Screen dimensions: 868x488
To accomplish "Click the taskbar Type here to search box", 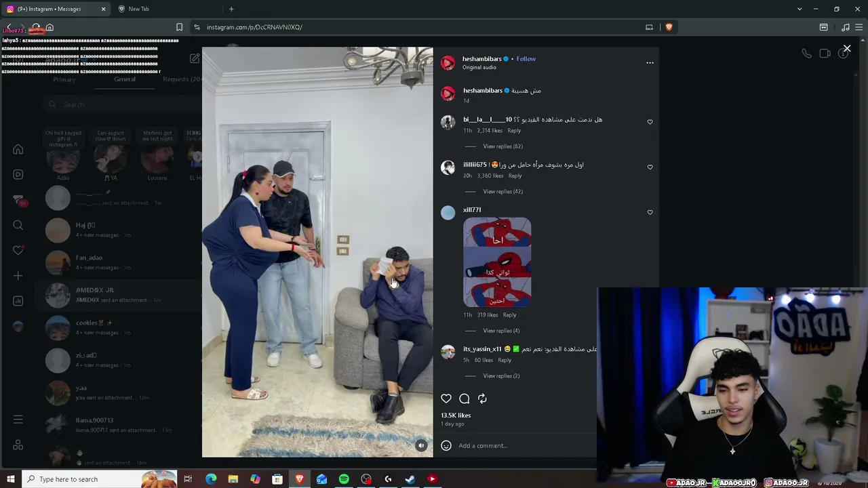I will click(x=99, y=479).
